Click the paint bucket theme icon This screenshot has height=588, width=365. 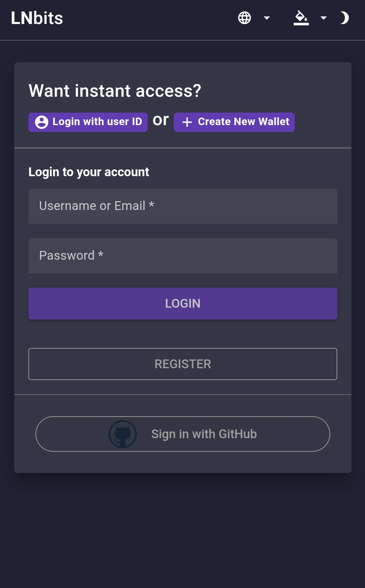coord(301,18)
